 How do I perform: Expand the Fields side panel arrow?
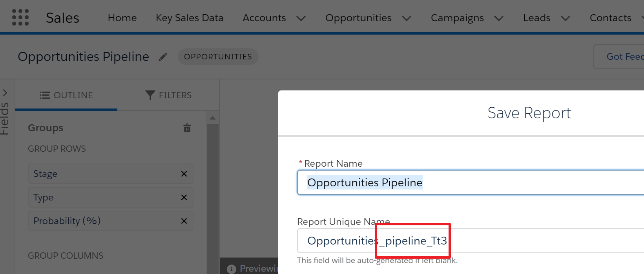click(x=5, y=93)
